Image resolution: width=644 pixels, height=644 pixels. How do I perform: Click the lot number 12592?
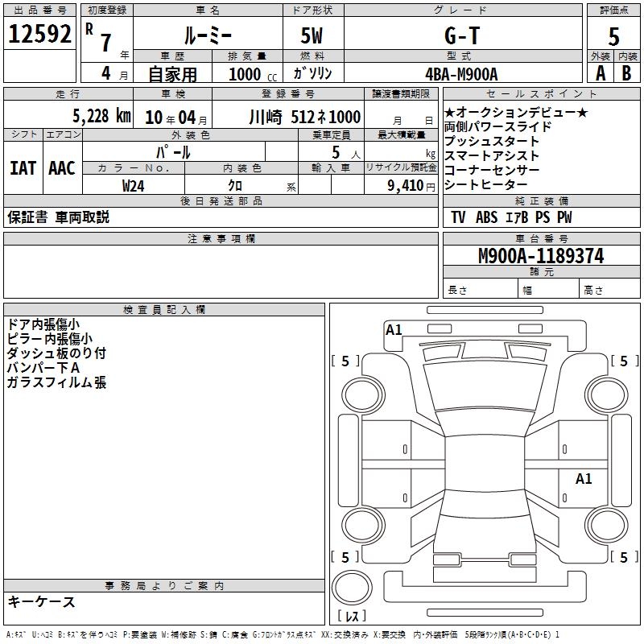pos(39,33)
